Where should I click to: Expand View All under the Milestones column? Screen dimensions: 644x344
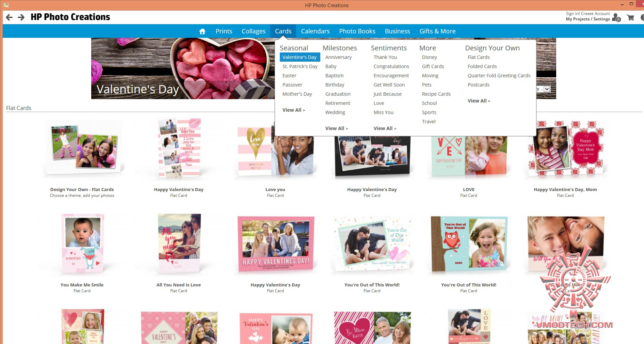337,128
